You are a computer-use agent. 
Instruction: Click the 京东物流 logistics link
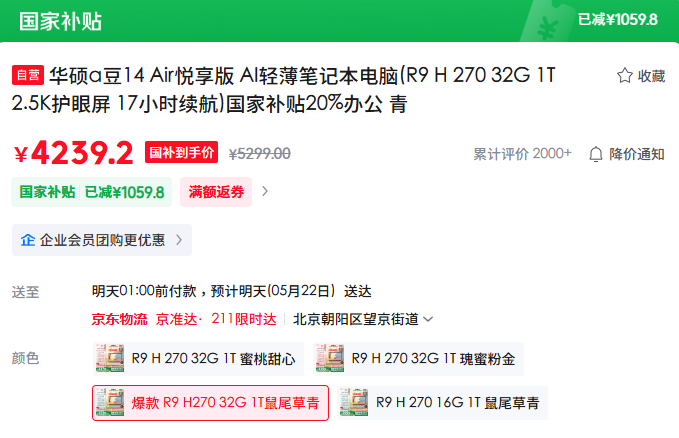120,319
